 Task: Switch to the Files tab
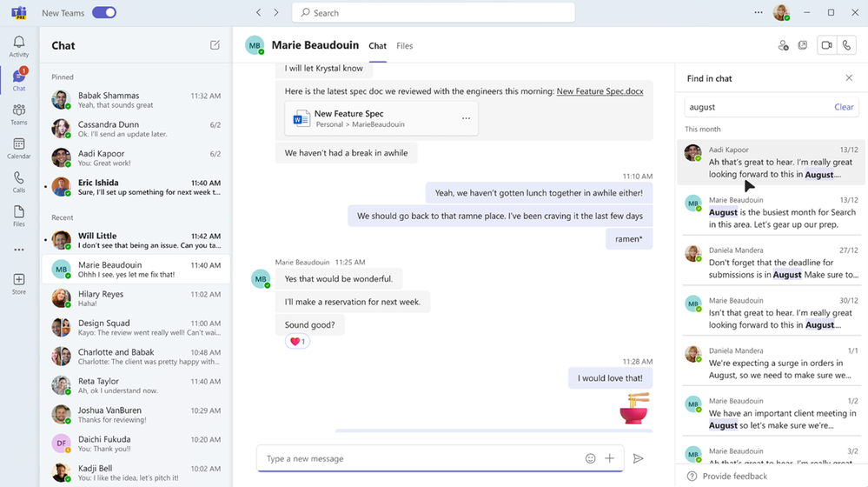(x=405, y=46)
